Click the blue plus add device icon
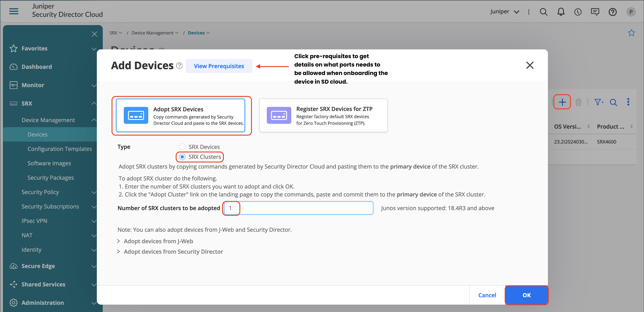This screenshot has width=644, height=312. (x=562, y=102)
